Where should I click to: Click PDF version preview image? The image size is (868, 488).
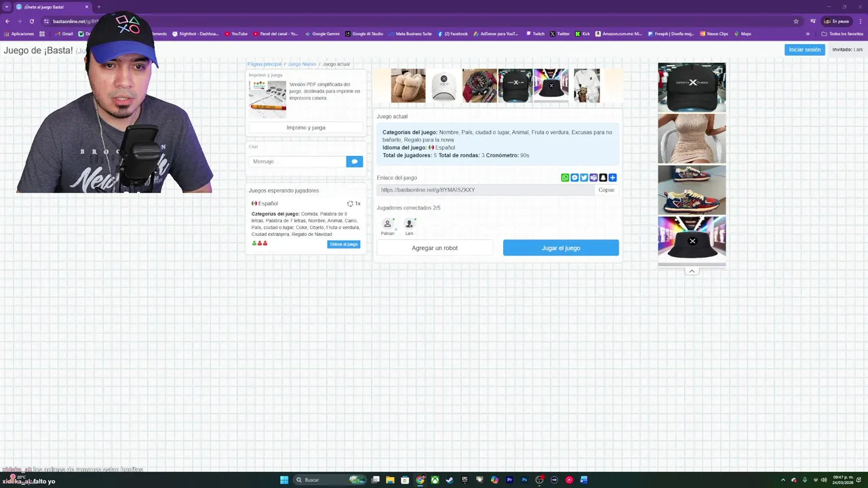[x=267, y=100]
